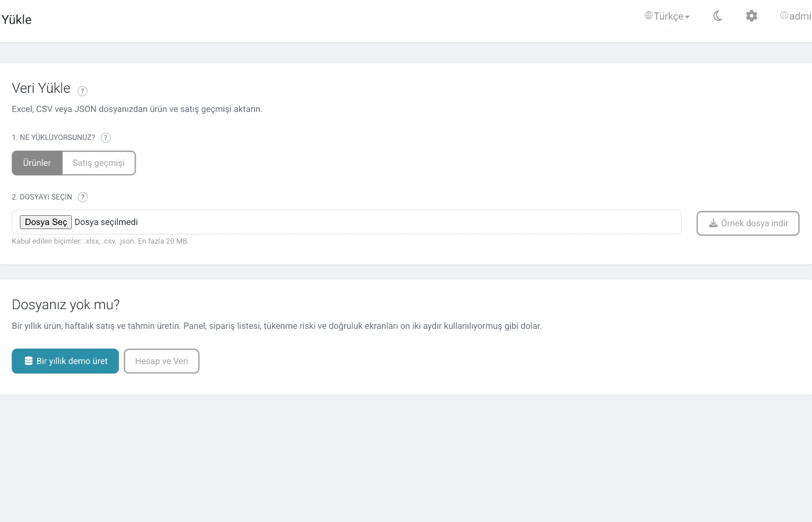Open the Türkçe language dropdown
The height and width of the screenshot is (522, 812).
coord(667,16)
